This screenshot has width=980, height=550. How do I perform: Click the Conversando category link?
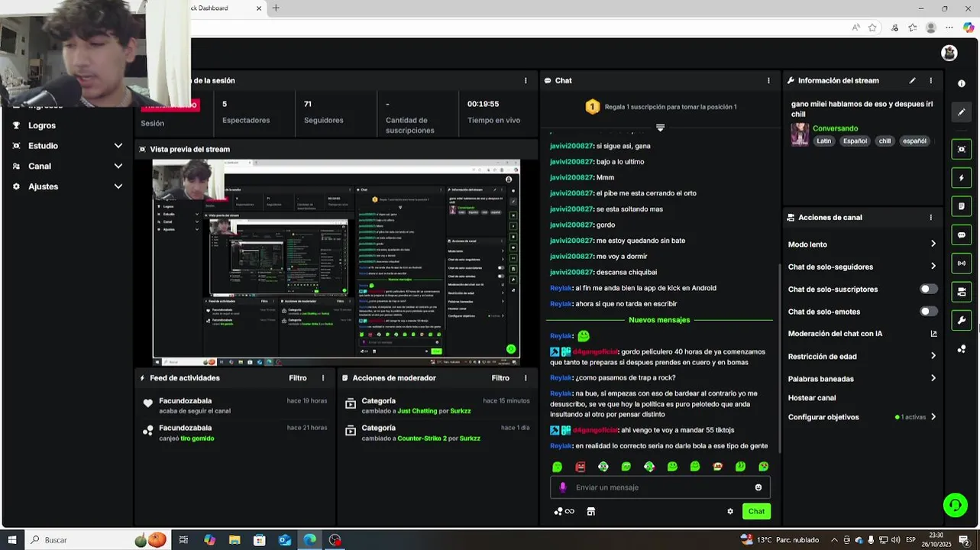(x=835, y=128)
